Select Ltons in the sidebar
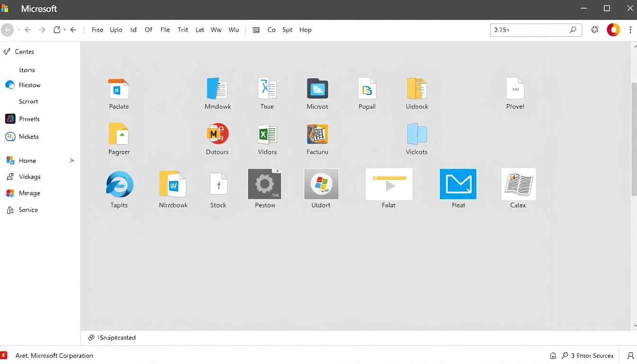 (27, 70)
